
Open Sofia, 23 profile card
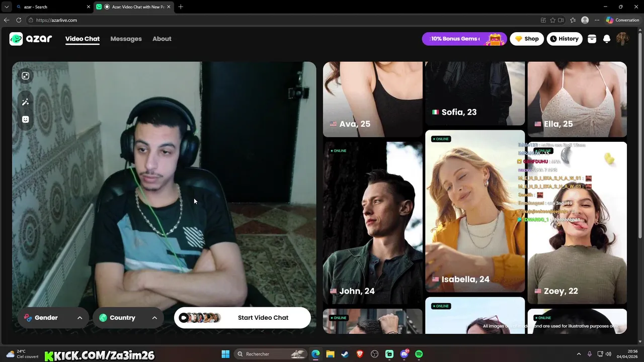pyautogui.click(x=475, y=94)
